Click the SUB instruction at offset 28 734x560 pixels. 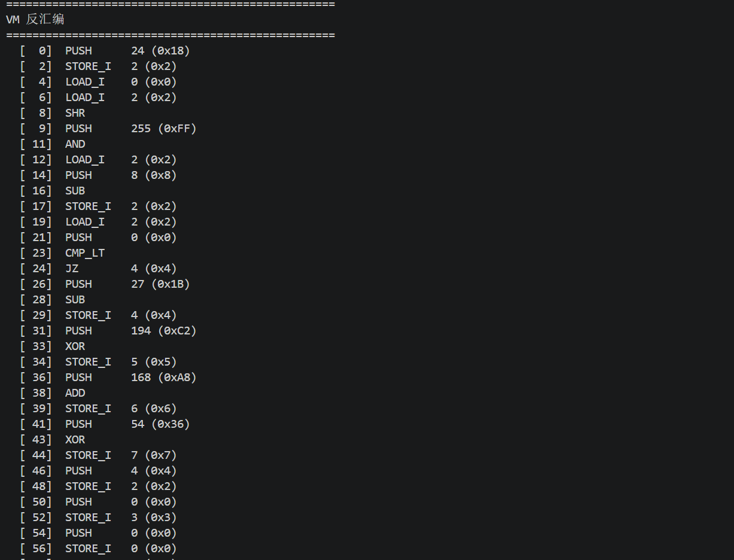[x=75, y=300]
